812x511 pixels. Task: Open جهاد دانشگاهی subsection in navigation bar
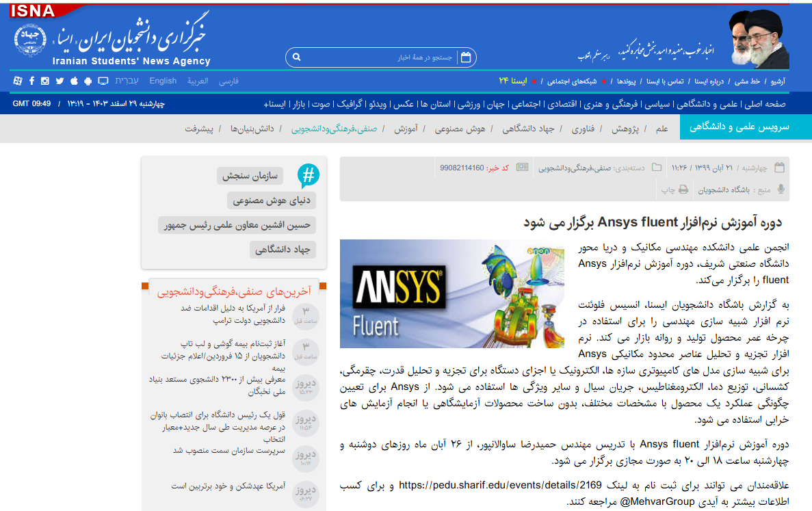tap(528, 129)
